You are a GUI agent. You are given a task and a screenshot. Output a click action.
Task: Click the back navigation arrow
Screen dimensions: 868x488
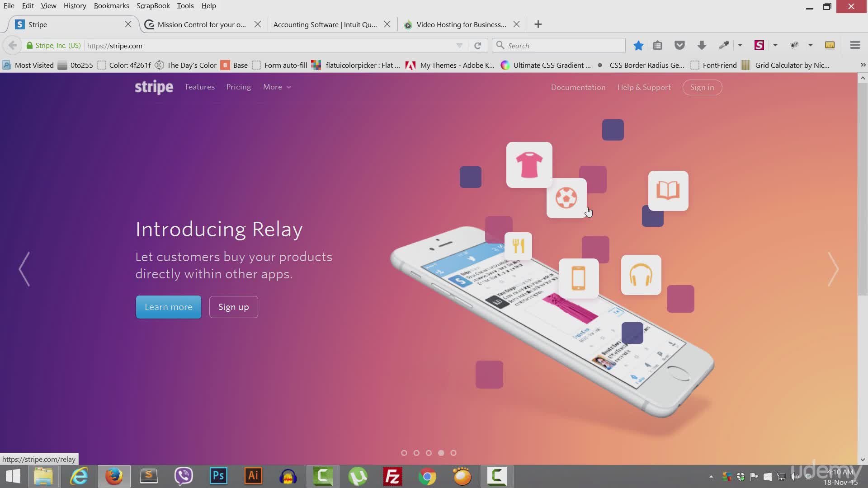13,45
